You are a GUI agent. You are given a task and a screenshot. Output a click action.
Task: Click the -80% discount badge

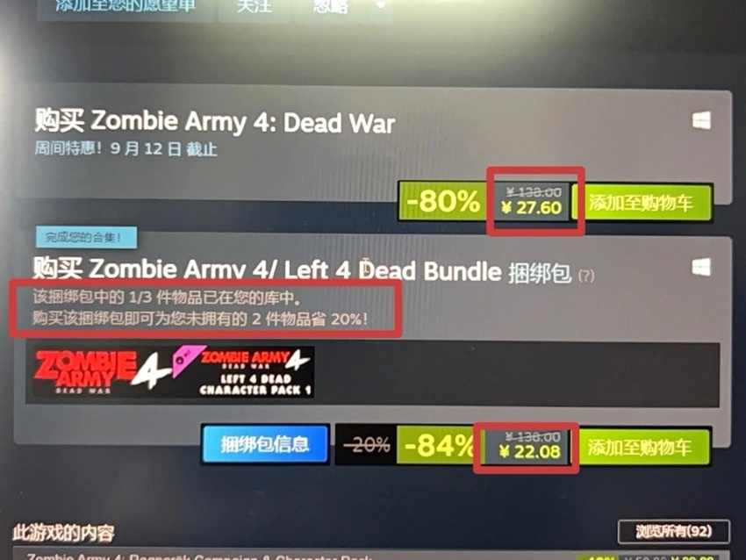[443, 202]
